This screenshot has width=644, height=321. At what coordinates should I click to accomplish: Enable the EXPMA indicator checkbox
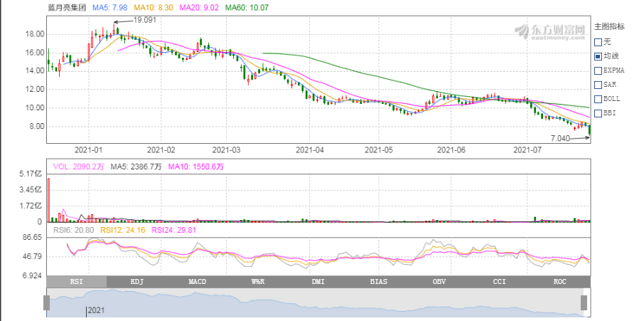(598, 70)
